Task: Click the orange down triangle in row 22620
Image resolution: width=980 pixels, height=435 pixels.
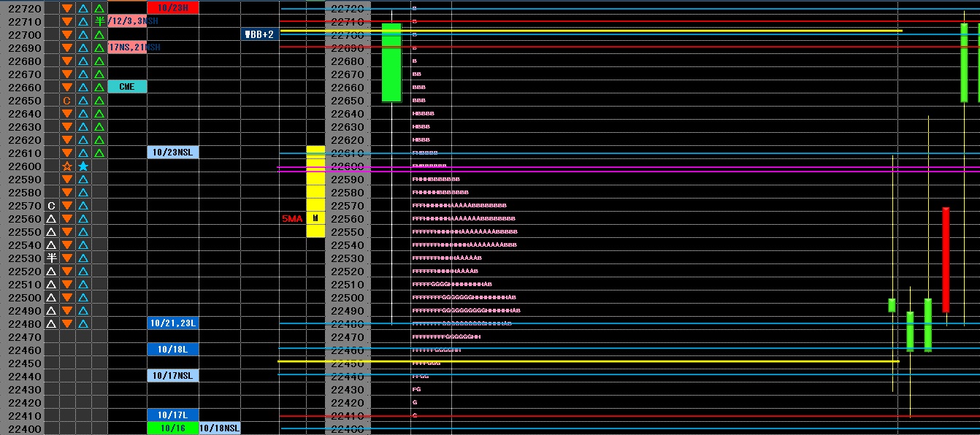Action: (x=67, y=139)
